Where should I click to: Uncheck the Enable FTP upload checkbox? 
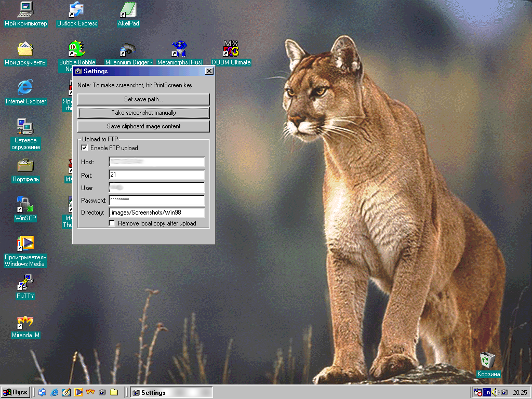pos(85,148)
